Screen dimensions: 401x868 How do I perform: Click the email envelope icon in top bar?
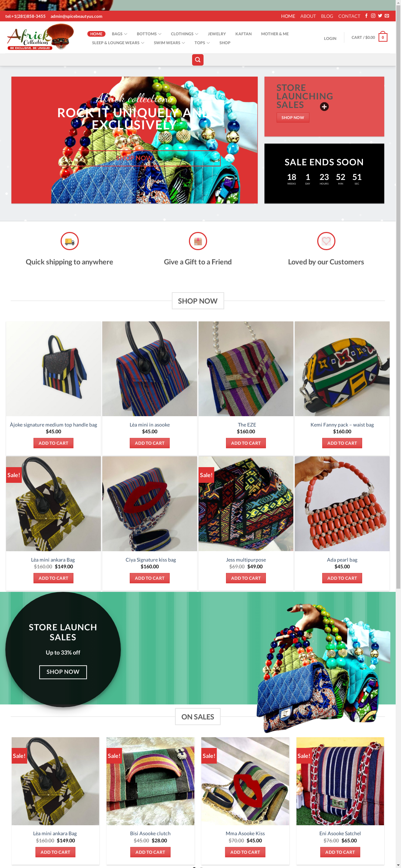pyautogui.click(x=387, y=16)
